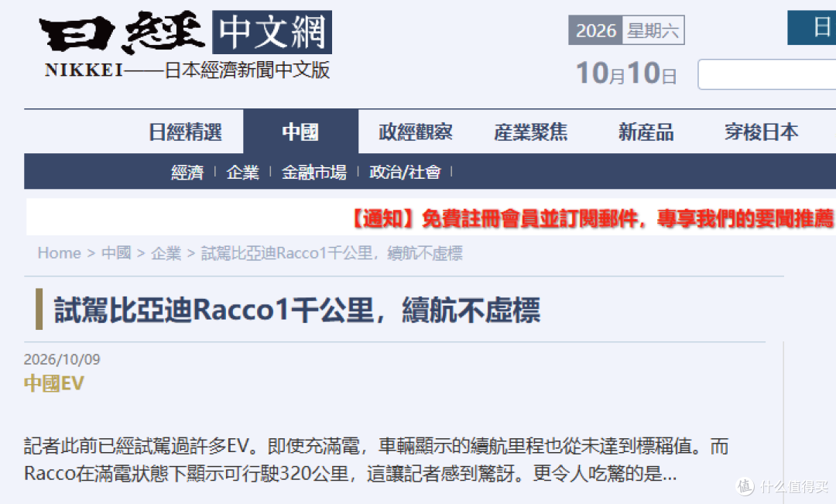Viewport: 836px width, 504px height.
Task: Open the 新産品 navigation tab
Action: tap(646, 132)
